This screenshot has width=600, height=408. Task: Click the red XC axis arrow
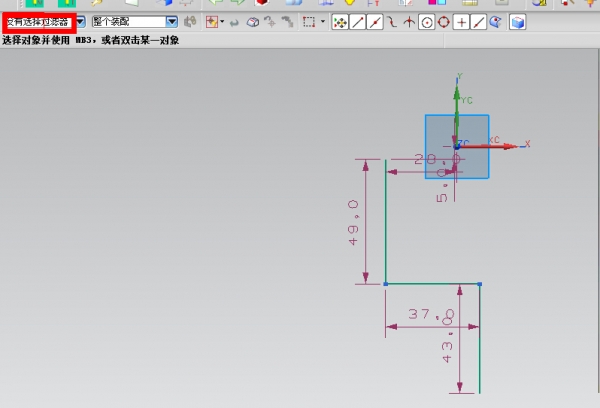pyautogui.click(x=510, y=146)
